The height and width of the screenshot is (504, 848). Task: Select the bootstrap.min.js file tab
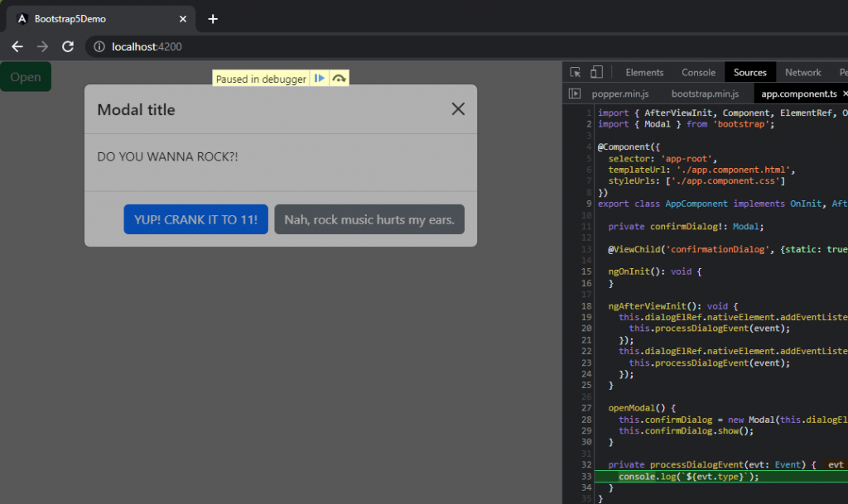(x=706, y=94)
